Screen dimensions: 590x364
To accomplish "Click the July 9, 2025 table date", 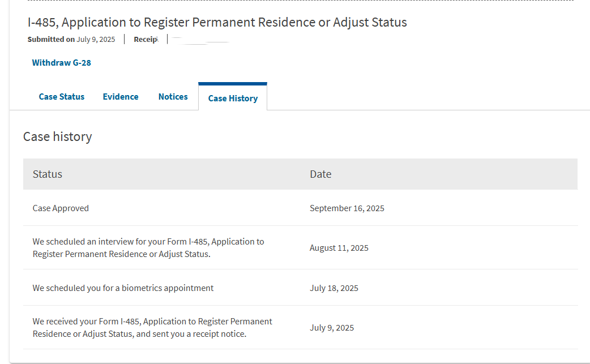I will click(331, 328).
